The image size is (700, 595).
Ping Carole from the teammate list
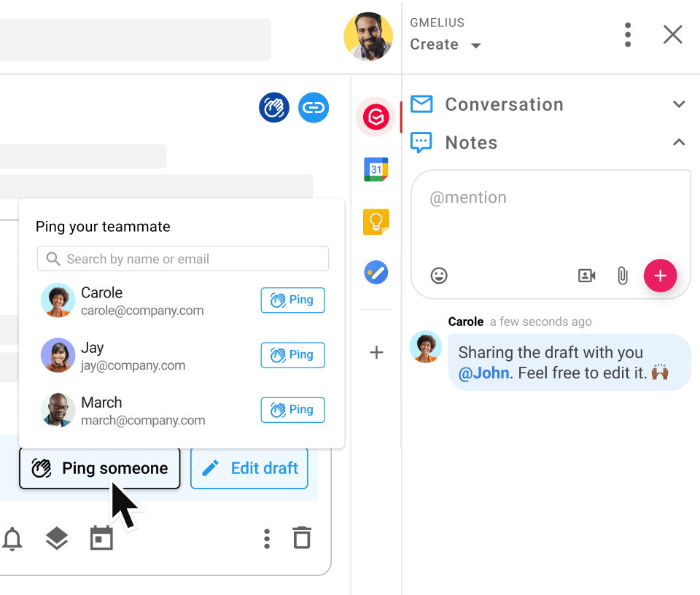[292, 300]
